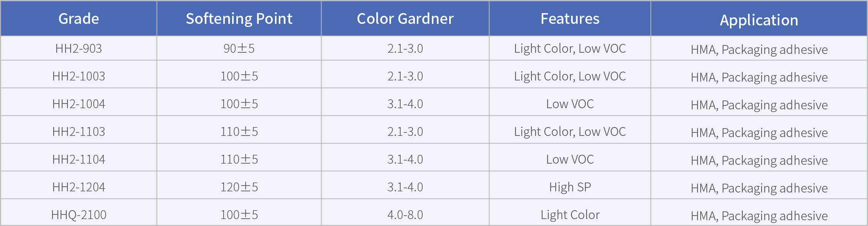Select grade HH2-1004 in the table
Image resolution: width=868 pixels, height=226 pixels.
(79, 104)
